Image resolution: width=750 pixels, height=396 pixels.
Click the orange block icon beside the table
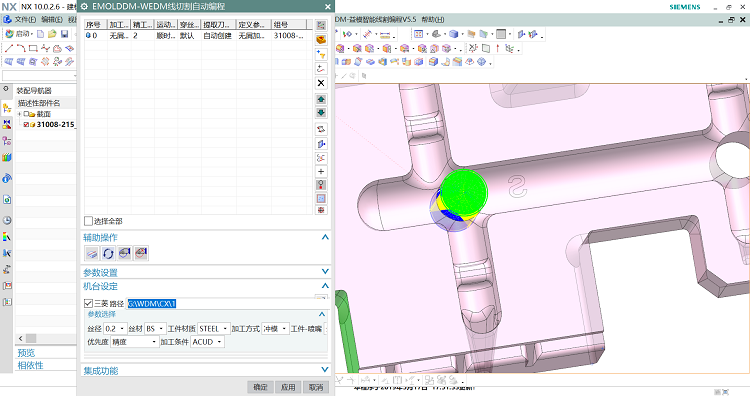[321, 40]
